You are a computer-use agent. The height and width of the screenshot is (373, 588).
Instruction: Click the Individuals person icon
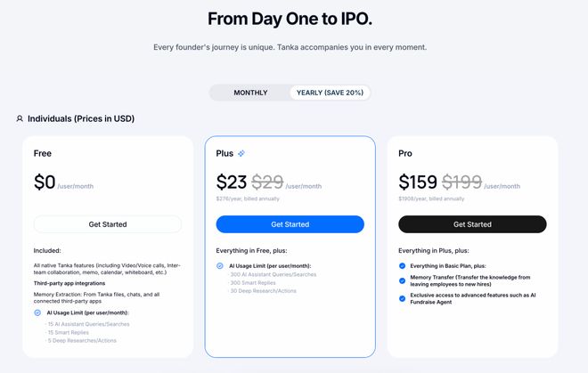(20, 118)
